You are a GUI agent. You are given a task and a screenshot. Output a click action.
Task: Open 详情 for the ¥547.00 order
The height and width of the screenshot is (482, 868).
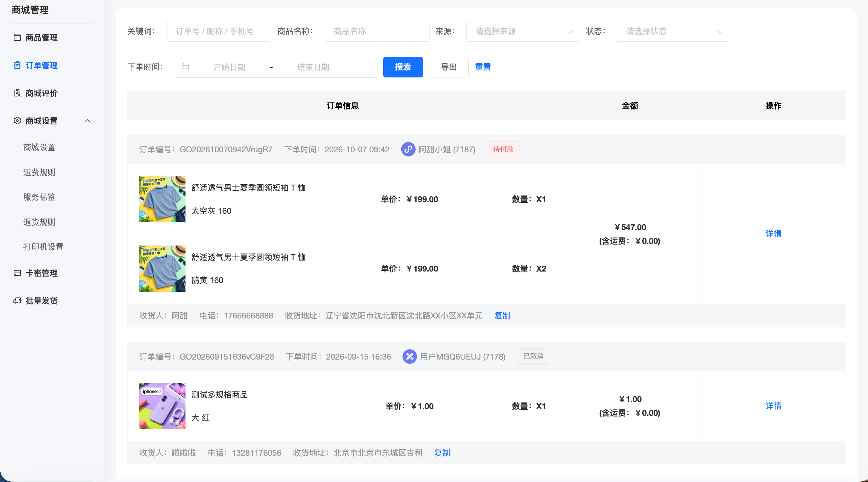773,234
